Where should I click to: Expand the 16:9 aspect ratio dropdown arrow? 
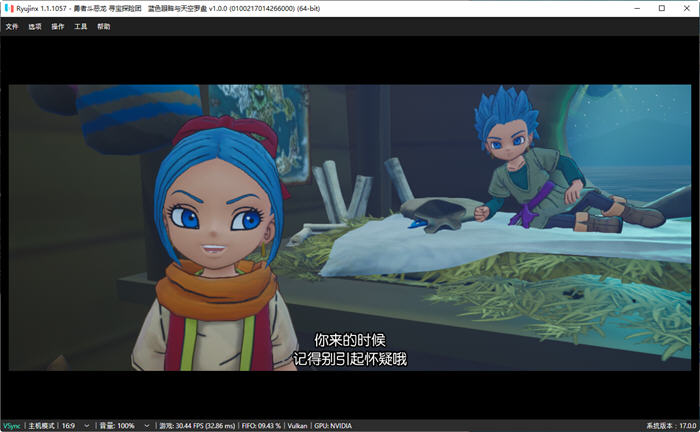point(87,426)
